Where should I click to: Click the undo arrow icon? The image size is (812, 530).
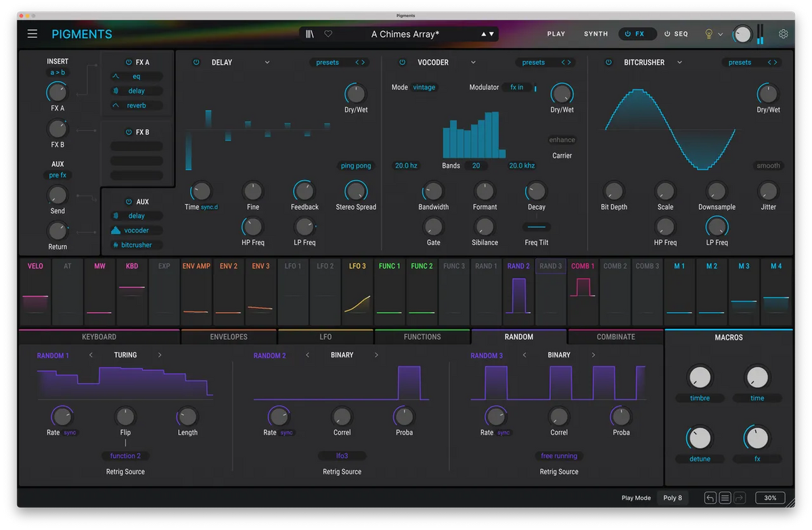[710, 498]
